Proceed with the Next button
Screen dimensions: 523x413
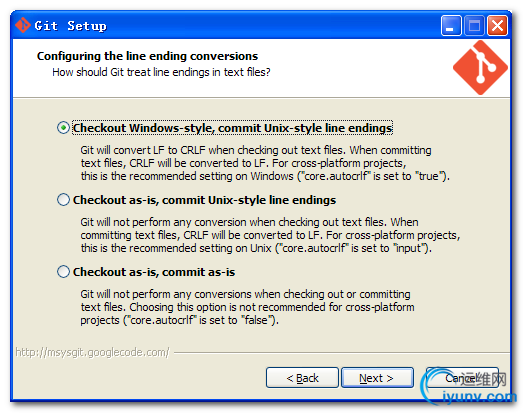tap(377, 378)
